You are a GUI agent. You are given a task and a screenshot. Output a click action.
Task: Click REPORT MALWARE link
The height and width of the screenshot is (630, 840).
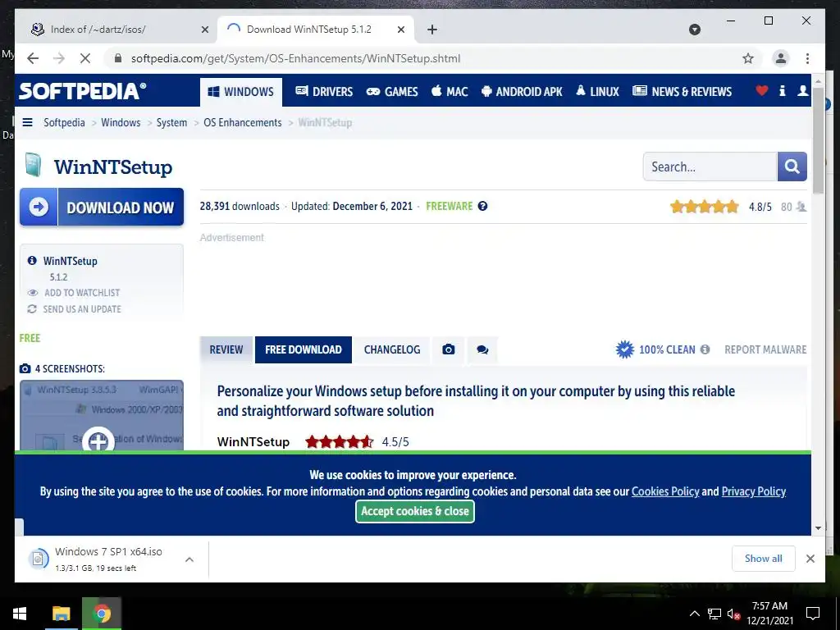coord(765,349)
